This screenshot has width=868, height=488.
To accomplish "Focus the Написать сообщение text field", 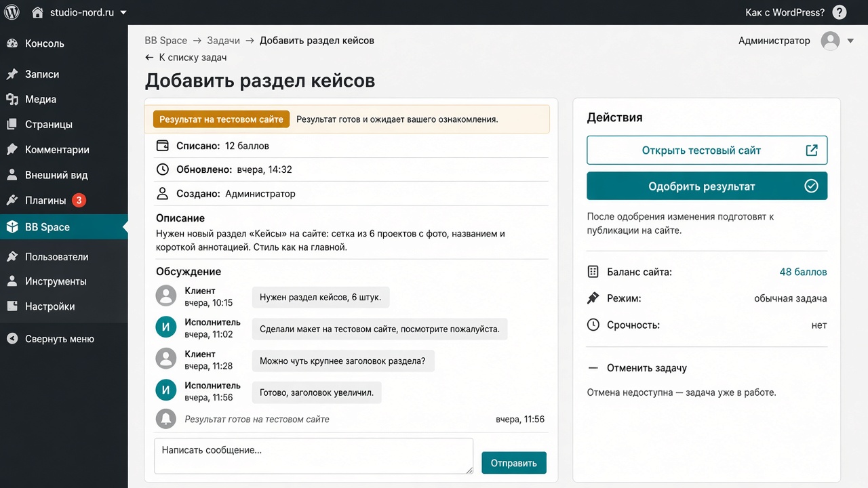I will [313, 455].
